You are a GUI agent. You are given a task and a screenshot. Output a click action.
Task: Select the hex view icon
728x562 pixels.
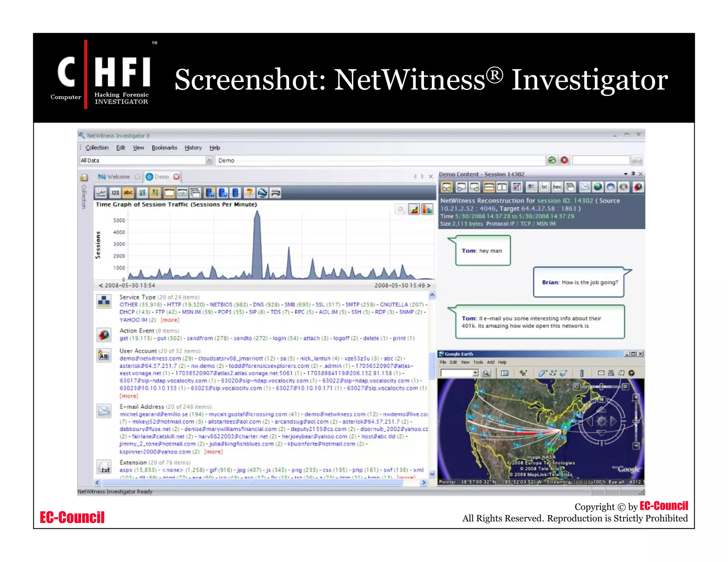[x=557, y=187]
